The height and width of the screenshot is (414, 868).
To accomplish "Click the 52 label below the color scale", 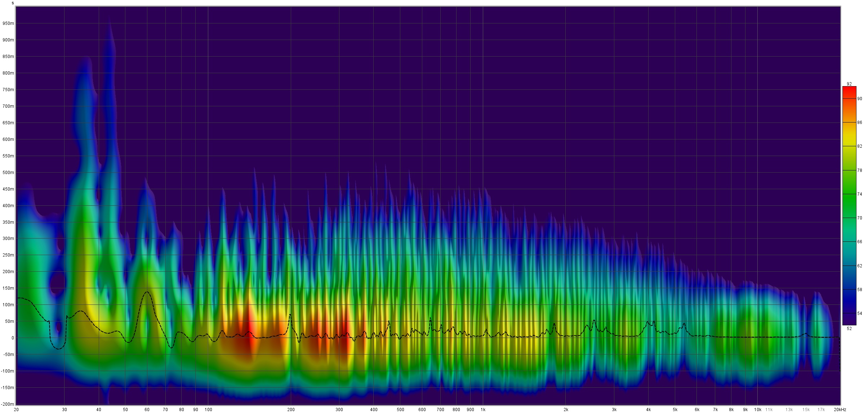I will click(849, 328).
